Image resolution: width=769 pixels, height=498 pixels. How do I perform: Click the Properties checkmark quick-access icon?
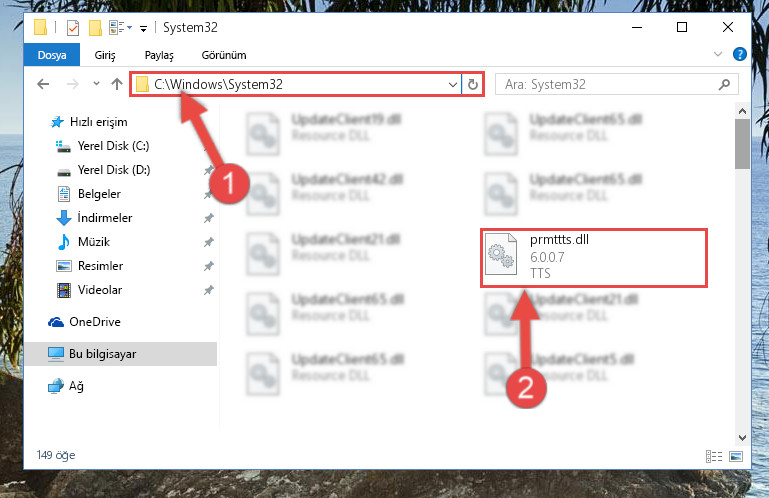point(73,28)
